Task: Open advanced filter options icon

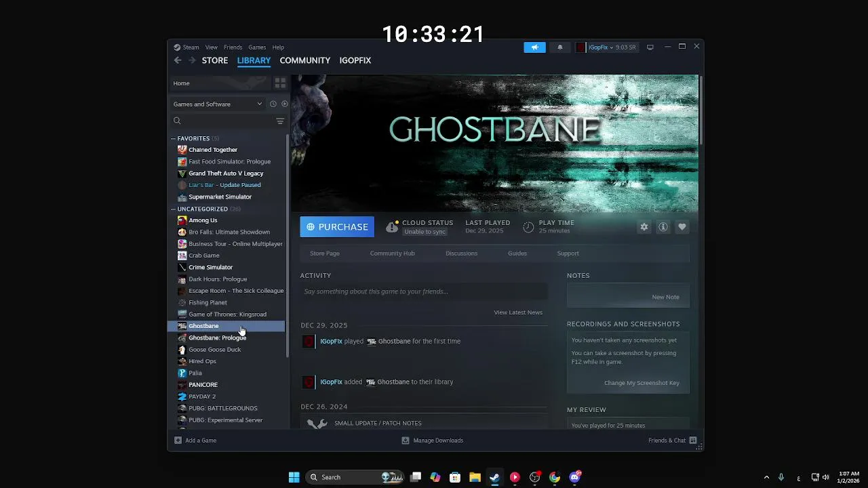Action: (x=280, y=121)
